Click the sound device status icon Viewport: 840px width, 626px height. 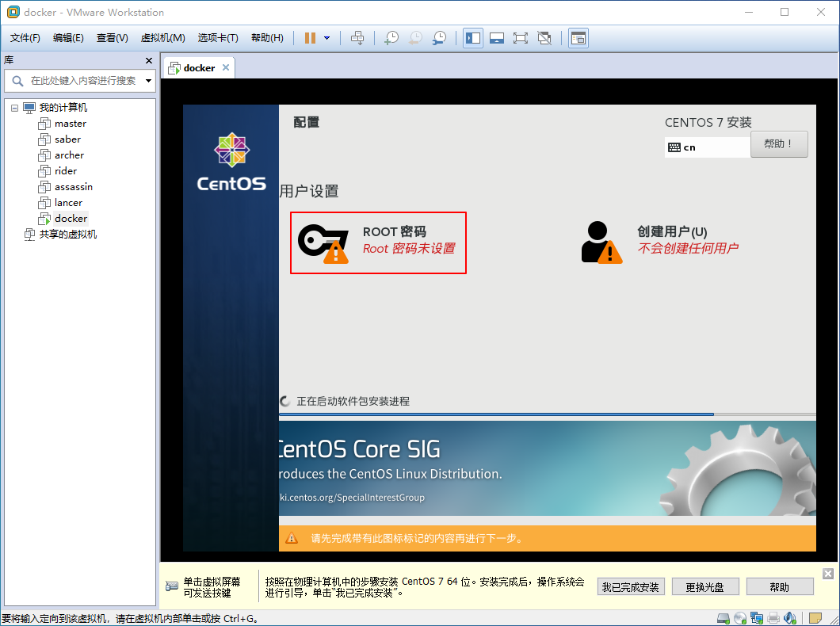[x=790, y=617]
